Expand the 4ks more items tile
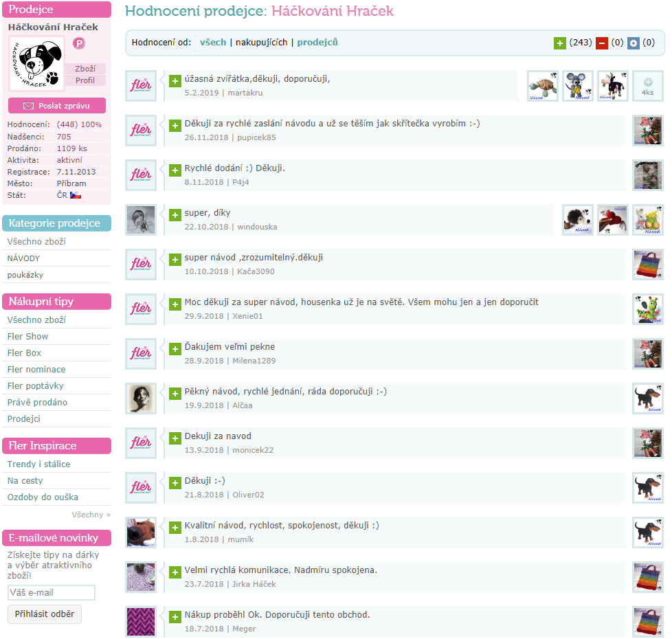This screenshot has height=639, width=672. (647, 86)
